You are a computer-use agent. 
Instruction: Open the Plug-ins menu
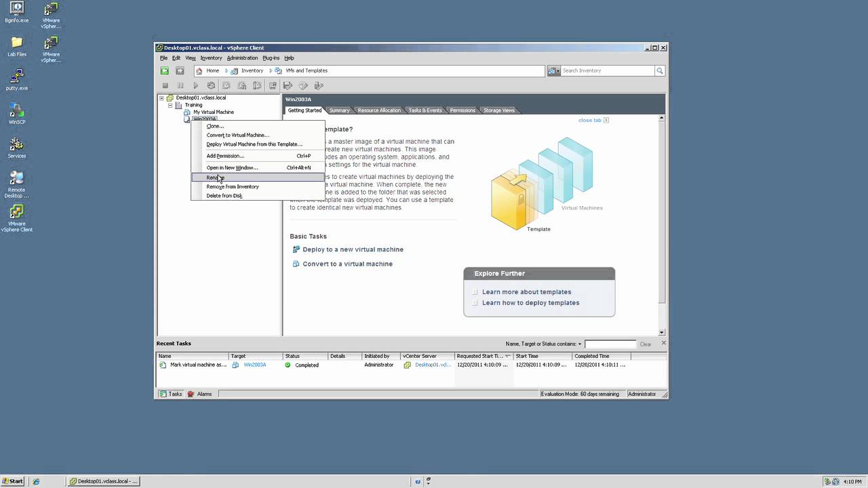pyautogui.click(x=271, y=58)
